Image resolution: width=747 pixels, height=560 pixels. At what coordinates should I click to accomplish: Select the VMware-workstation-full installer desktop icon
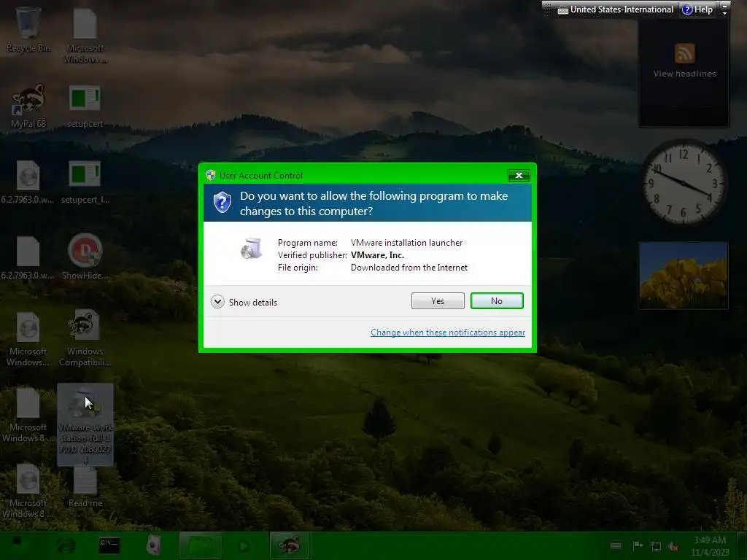coord(85,425)
